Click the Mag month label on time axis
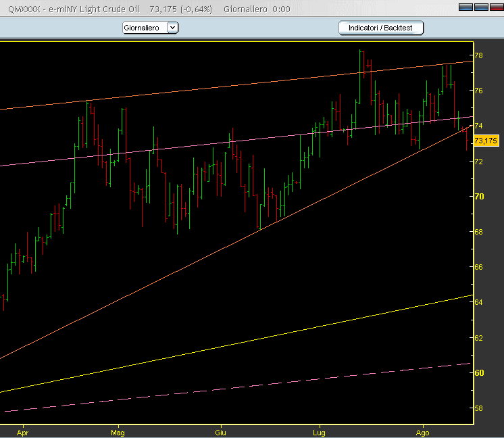 click(x=118, y=433)
